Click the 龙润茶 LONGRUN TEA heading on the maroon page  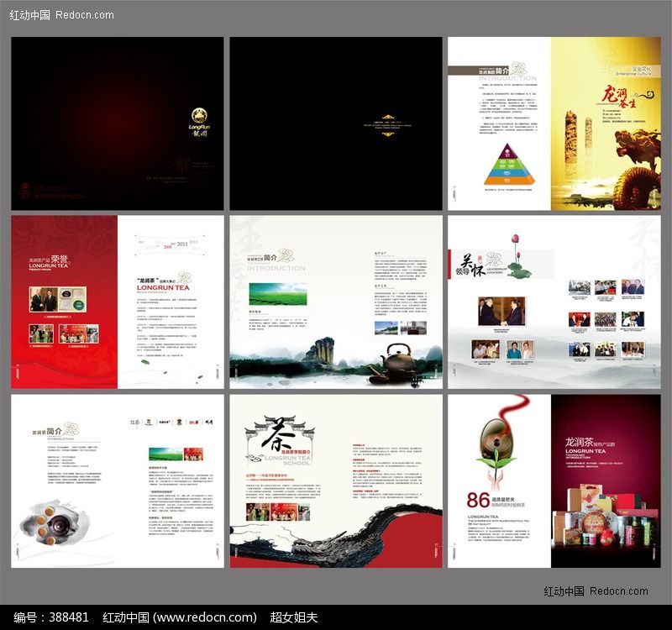[591, 447]
